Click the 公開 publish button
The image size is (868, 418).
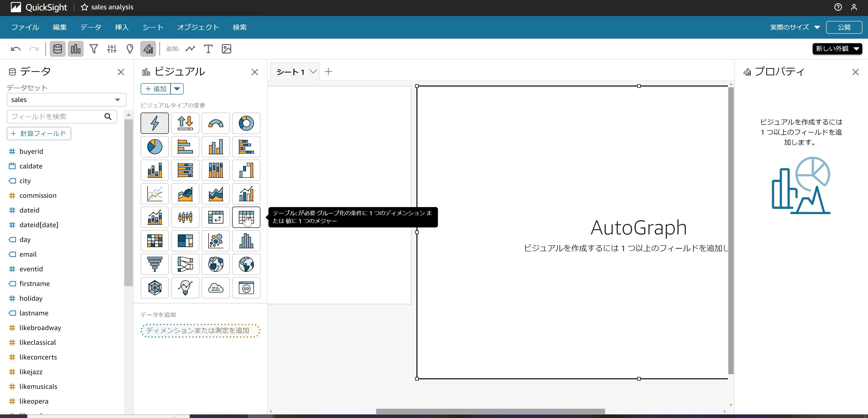[844, 27]
